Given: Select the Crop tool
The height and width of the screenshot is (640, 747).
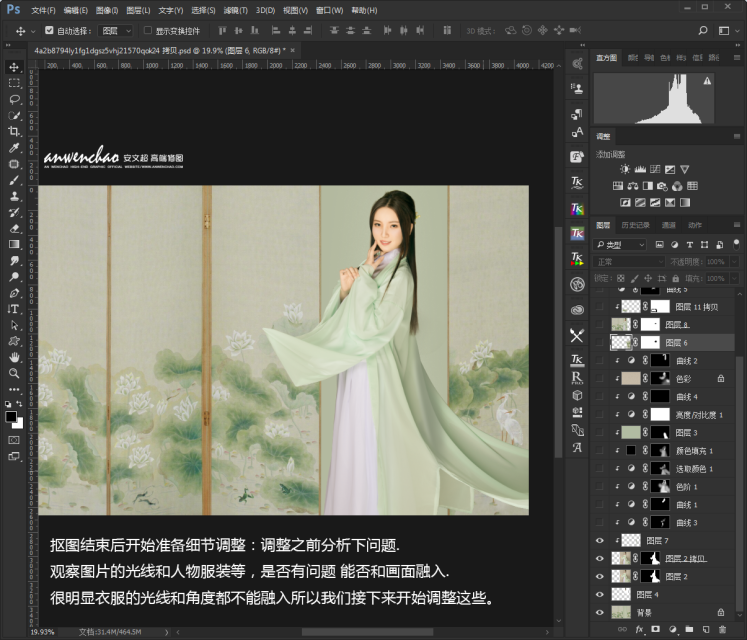Looking at the screenshot, I should point(14,132).
